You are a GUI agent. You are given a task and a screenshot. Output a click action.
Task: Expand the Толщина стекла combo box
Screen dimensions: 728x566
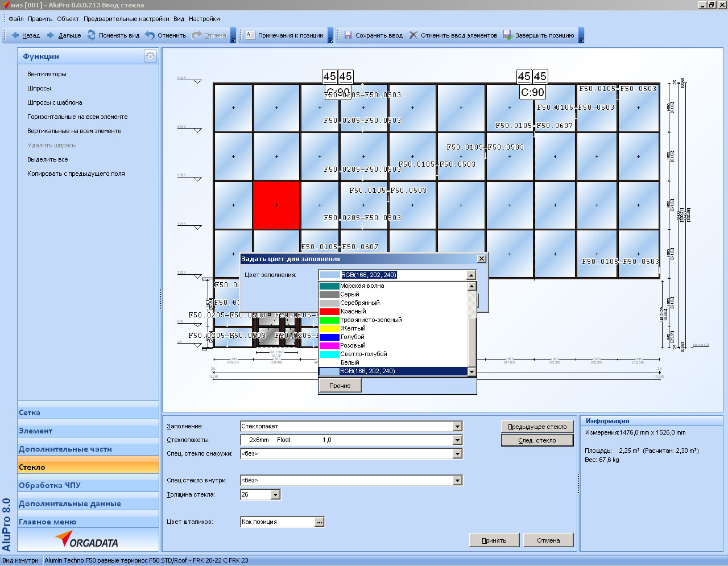pyautogui.click(x=275, y=494)
